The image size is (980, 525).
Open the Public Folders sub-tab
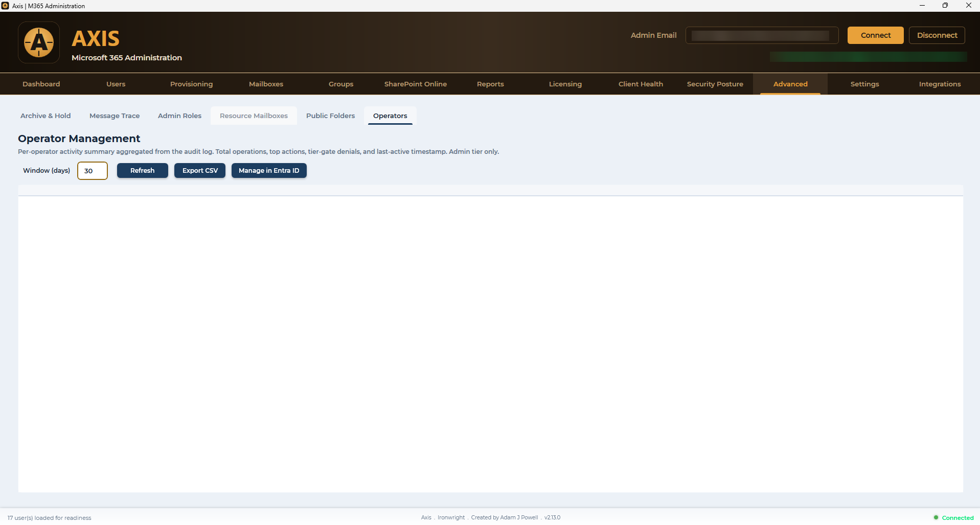click(330, 116)
